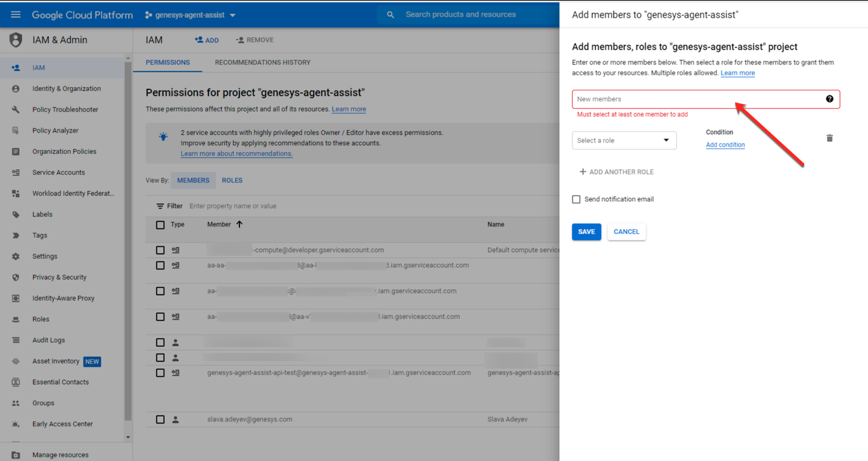Click the SAVE button
The height and width of the screenshot is (461, 868).
point(586,232)
